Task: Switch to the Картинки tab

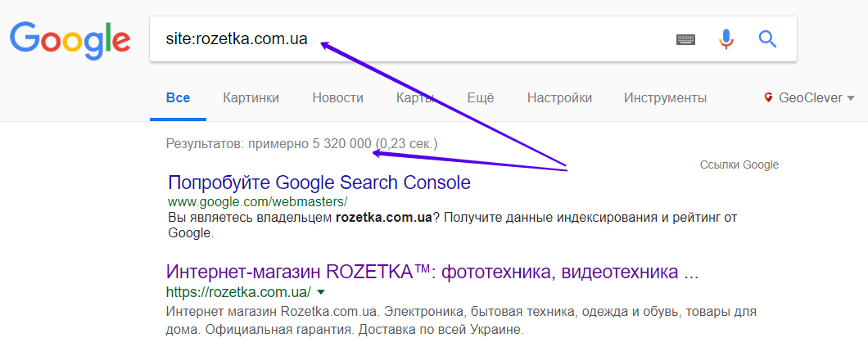Action: [x=251, y=98]
